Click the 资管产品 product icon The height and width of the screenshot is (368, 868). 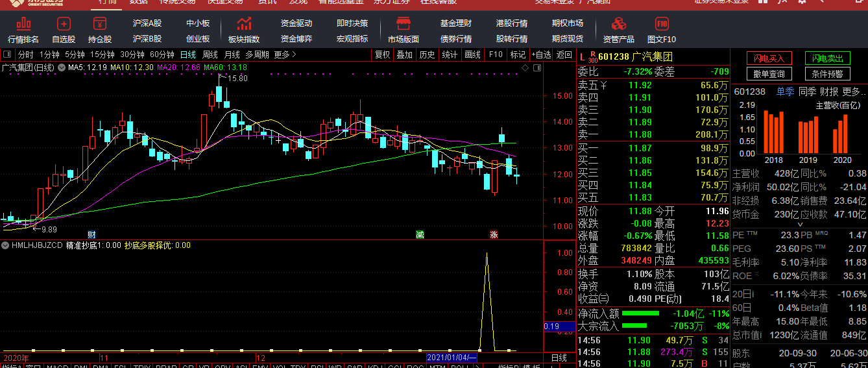618,24
